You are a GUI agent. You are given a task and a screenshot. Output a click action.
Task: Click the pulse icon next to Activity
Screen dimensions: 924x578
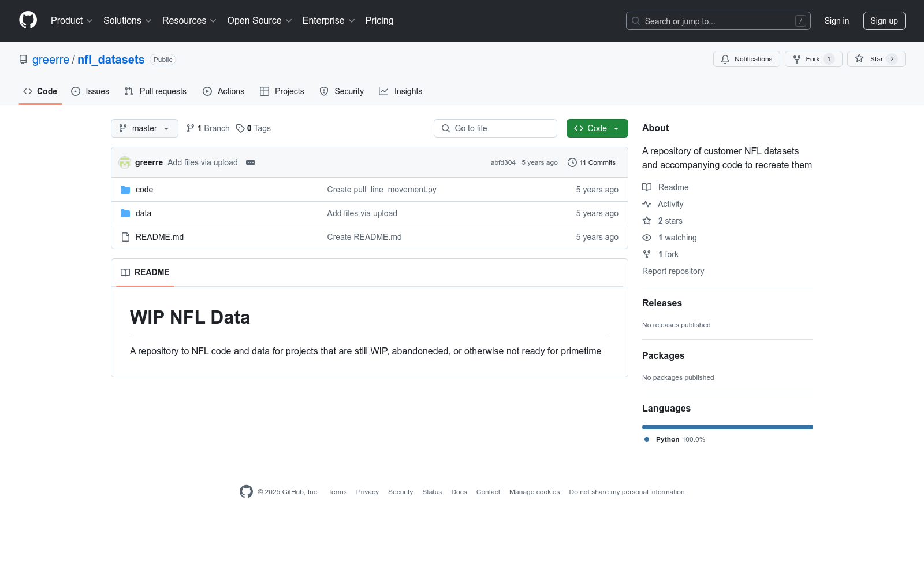coord(647,204)
